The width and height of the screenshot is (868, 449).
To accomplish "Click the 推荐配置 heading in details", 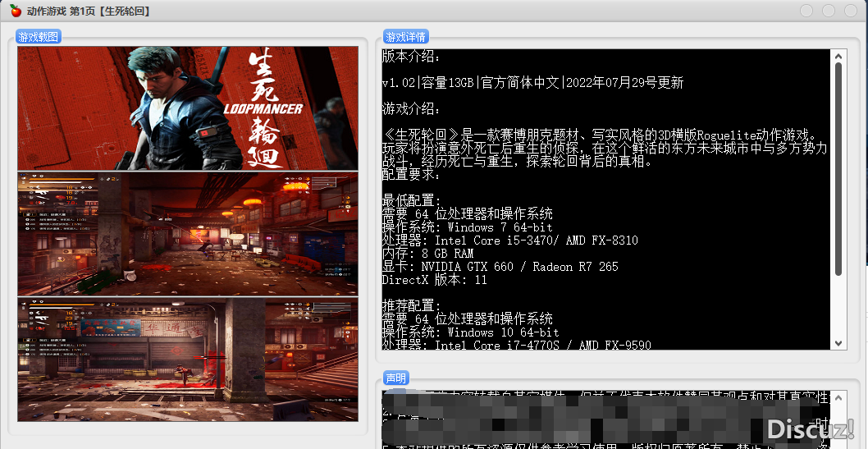I will pos(412,305).
